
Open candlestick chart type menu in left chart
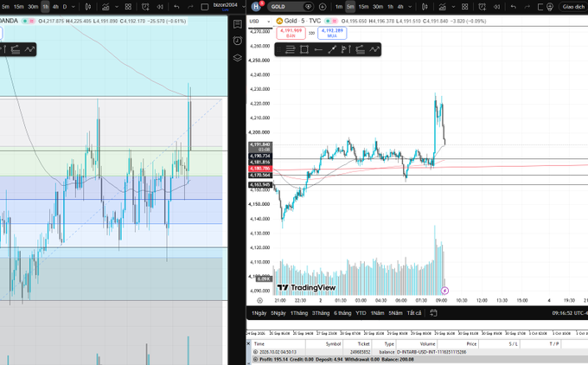tap(88, 7)
